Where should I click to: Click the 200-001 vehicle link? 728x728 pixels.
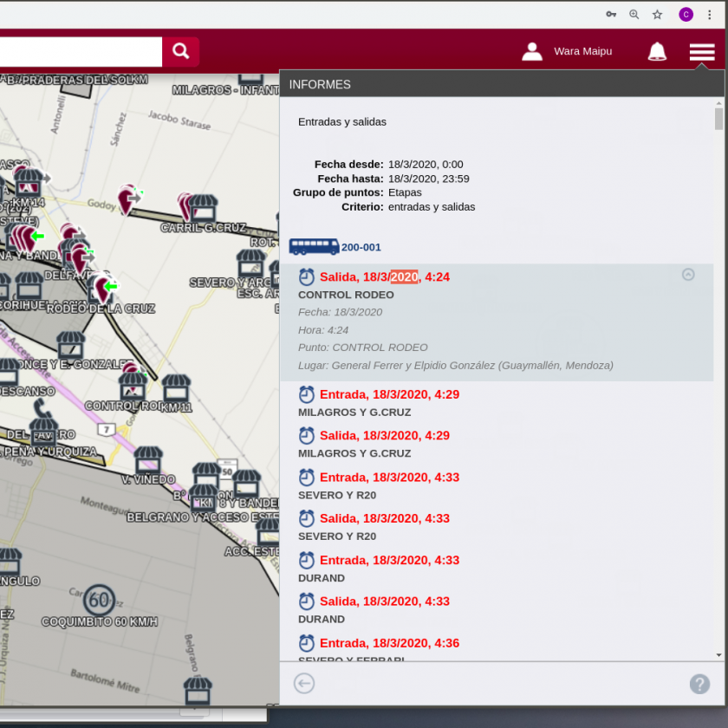pos(361,248)
